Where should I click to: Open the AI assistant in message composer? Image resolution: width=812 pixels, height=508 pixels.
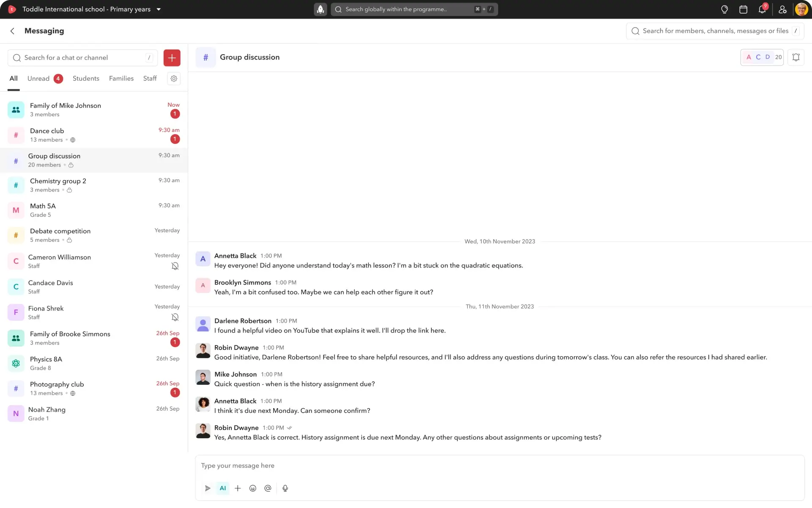pyautogui.click(x=223, y=488)
